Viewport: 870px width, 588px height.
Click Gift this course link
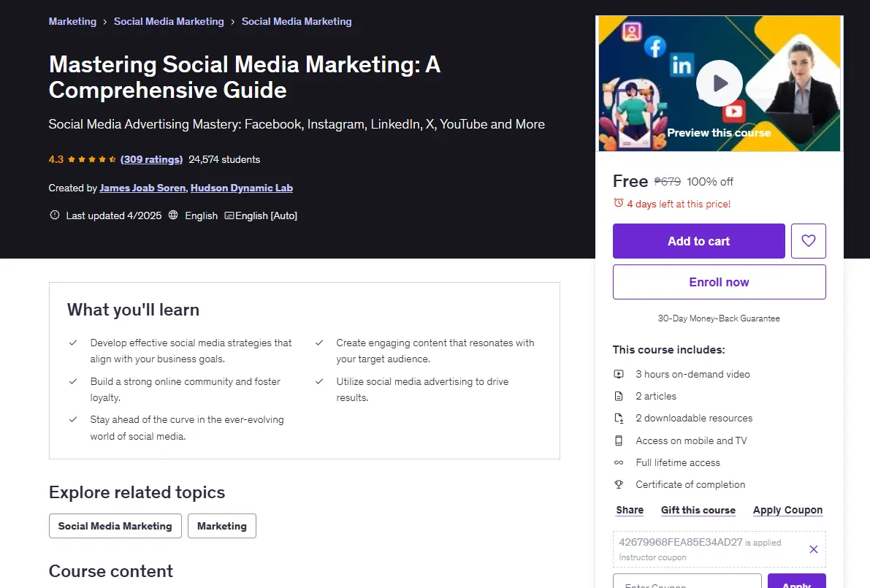point(698,510)
